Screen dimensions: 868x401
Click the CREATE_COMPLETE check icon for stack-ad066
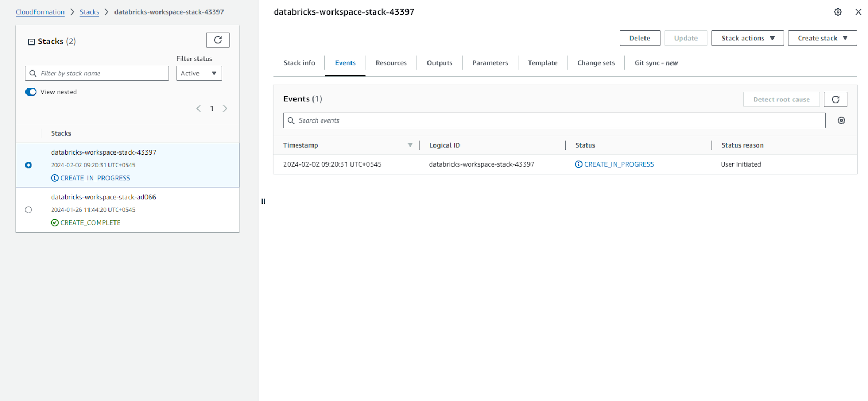[54, 222]
